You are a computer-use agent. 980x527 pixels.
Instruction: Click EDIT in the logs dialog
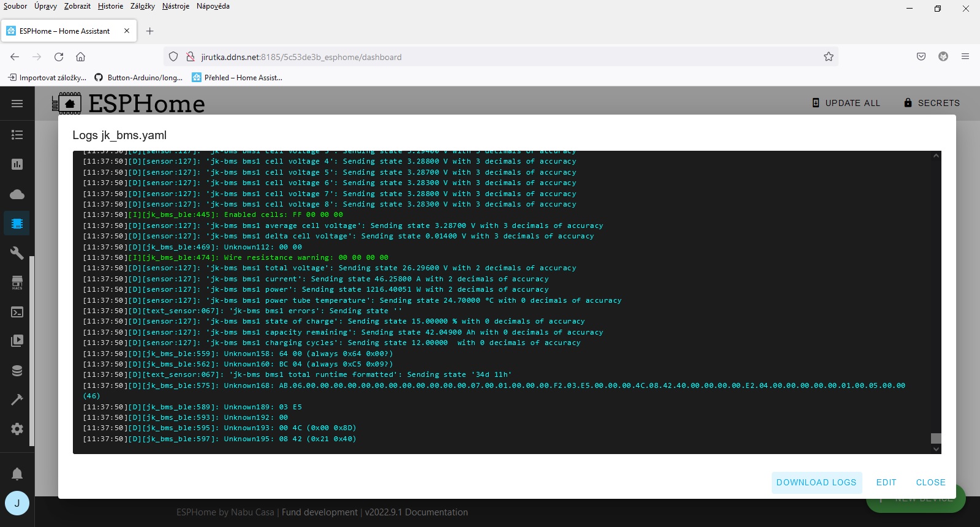[886, 482]
